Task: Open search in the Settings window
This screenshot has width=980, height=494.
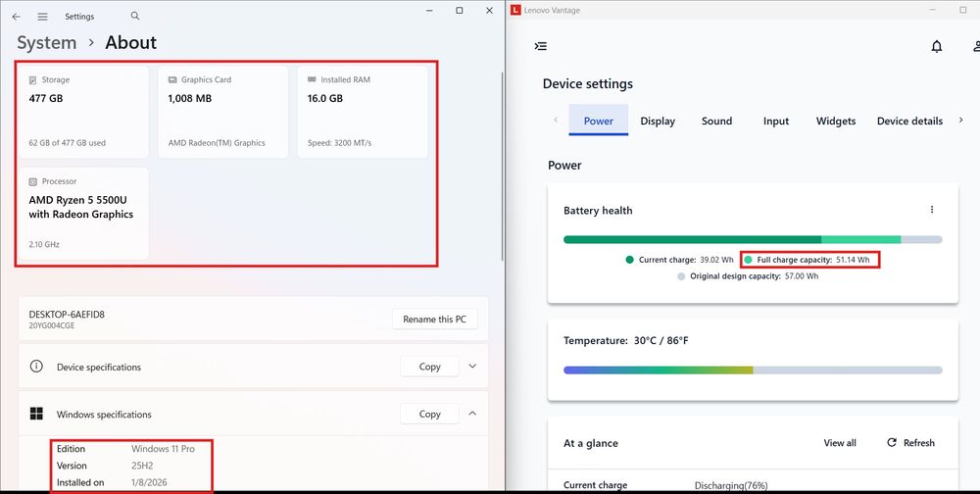Action: [x=135, y=17]
